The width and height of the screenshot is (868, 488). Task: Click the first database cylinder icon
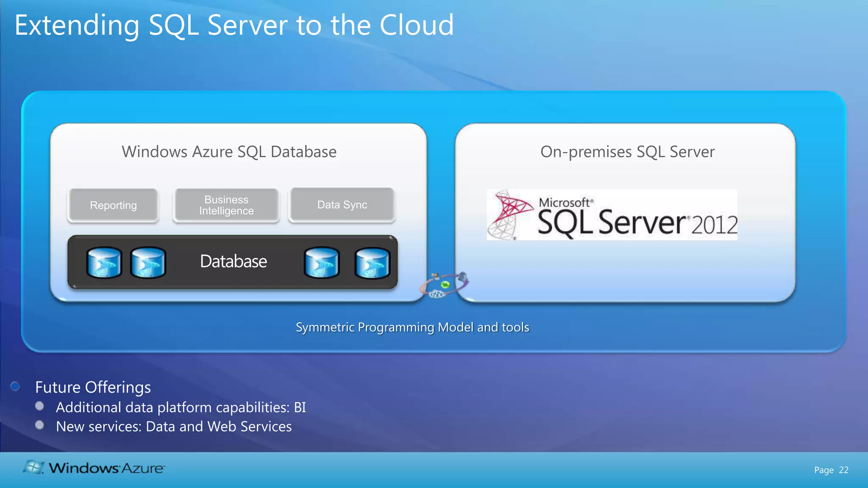tap(104, 263)
